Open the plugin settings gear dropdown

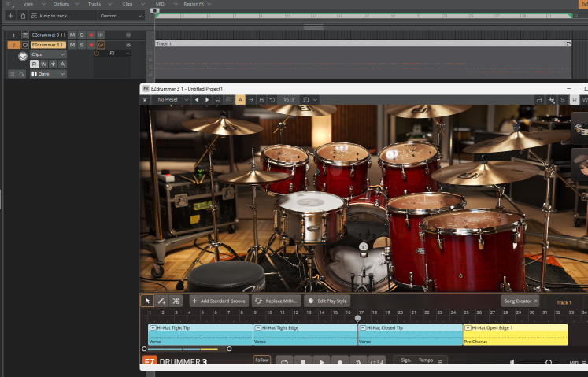310,100
